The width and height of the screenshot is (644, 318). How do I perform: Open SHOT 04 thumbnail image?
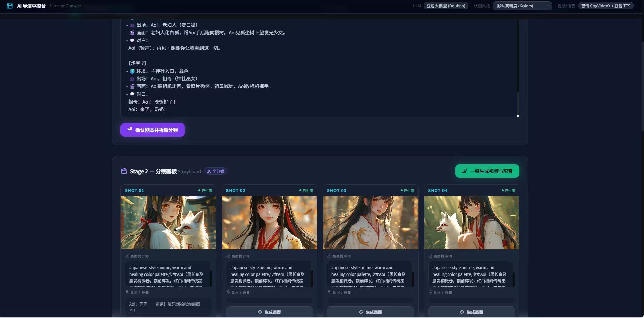(472, 223)
